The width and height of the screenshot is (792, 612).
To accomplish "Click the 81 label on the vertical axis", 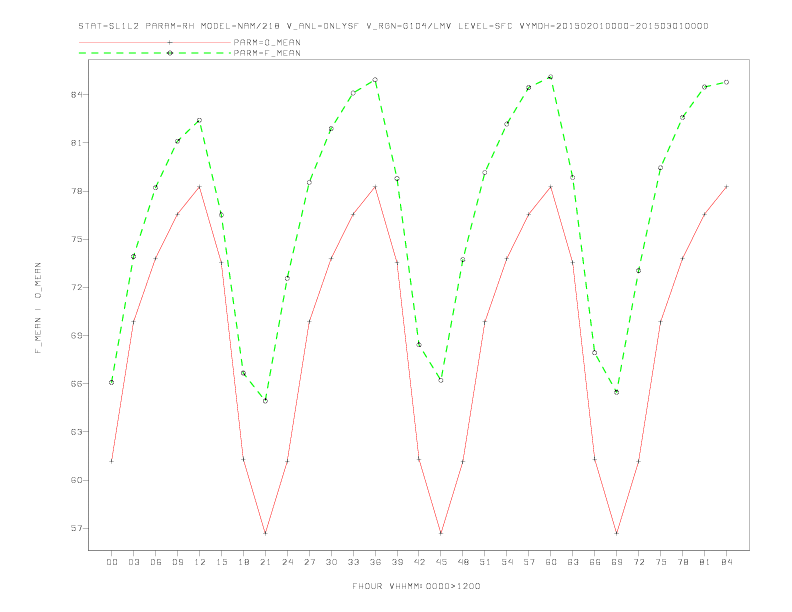I will 76,143.
